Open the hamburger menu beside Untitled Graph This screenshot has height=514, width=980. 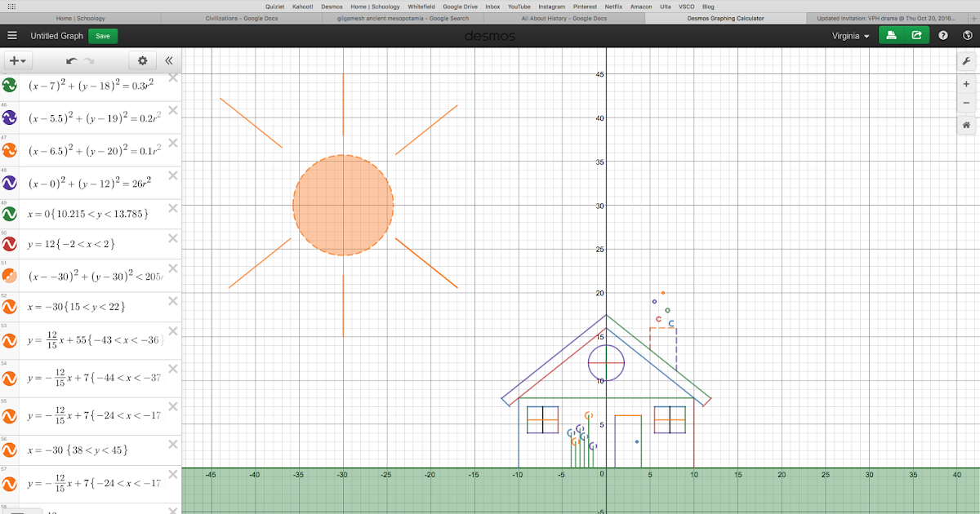pyautogui.click(x=11, y=35)
